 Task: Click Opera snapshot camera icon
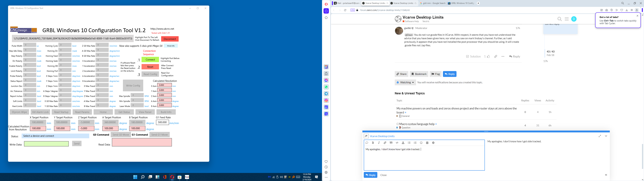[606, 10]
